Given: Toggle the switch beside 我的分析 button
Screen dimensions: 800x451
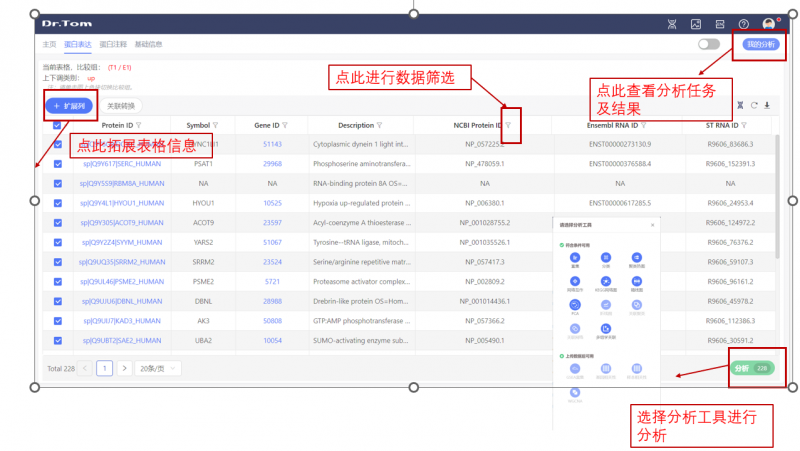Looking at the screenshot, I should tap(709, 44).
